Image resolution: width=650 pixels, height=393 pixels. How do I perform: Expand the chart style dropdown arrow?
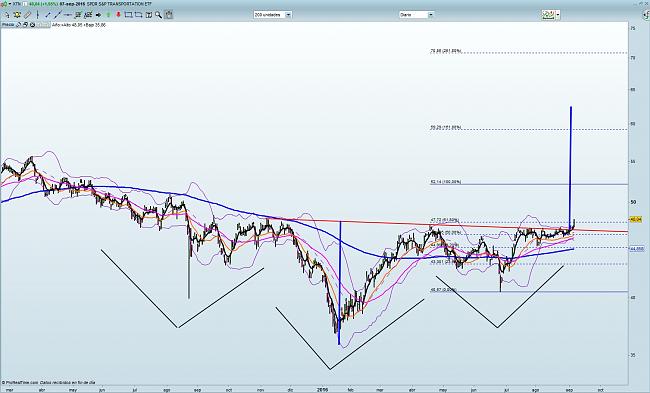coord(558,15)
